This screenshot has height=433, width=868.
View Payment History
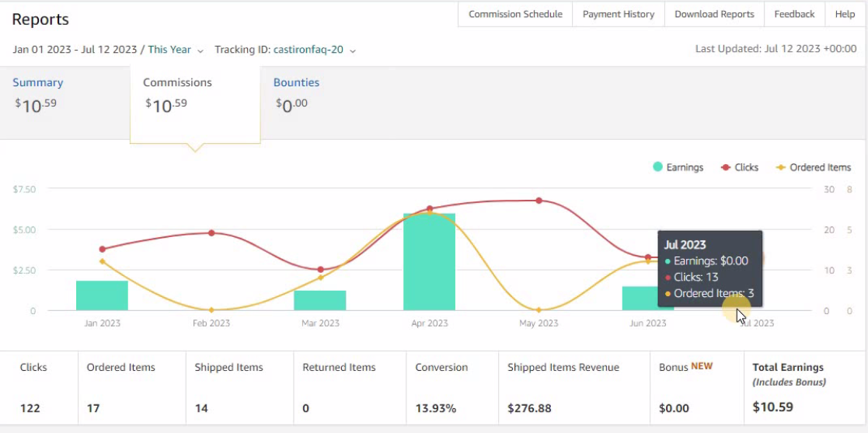(x=619, y=15)
